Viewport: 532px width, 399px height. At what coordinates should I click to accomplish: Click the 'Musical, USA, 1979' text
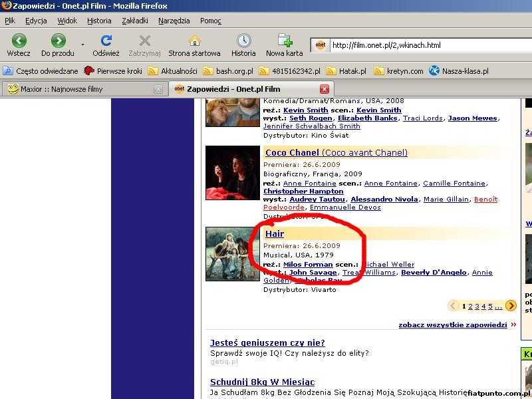click(299, 255)
